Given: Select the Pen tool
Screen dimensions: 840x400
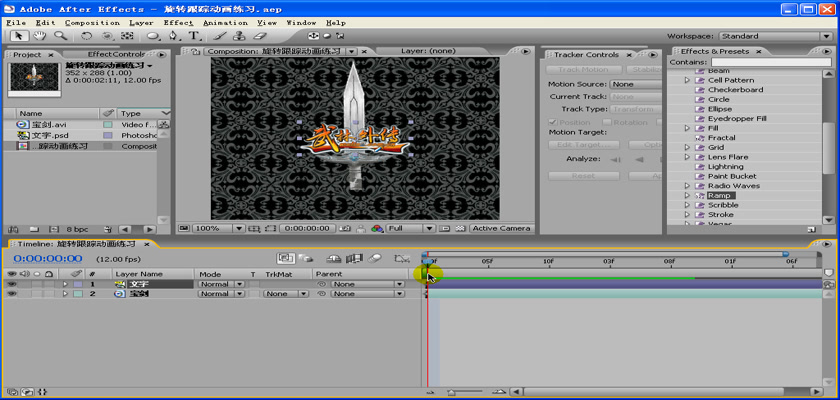Looking at the screenshot, I should (x=173, y=36).
